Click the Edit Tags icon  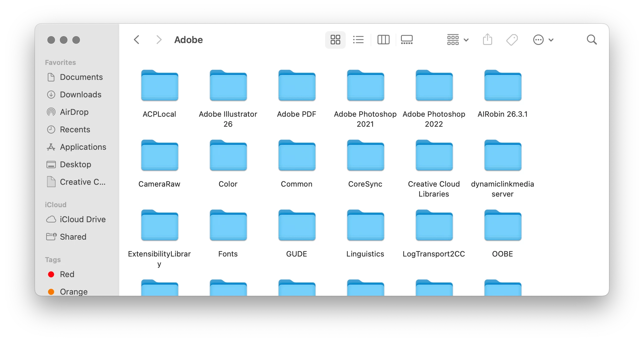click(512, 40)
